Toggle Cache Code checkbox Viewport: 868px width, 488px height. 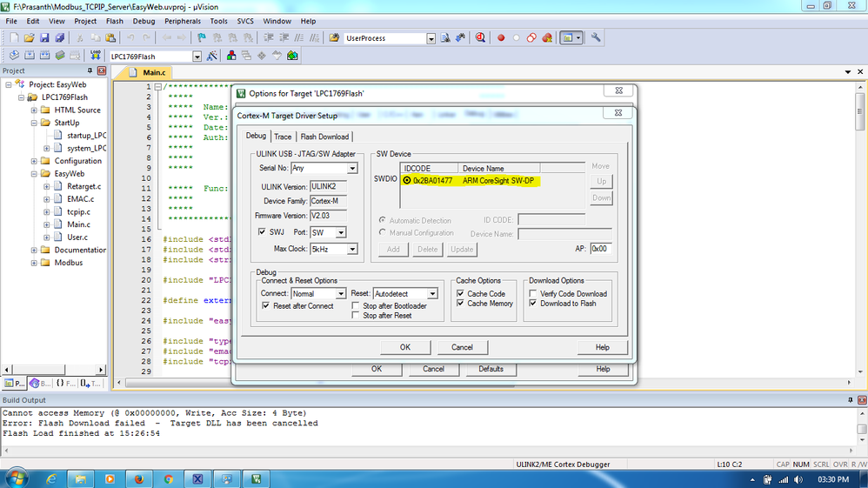(461, 293)
